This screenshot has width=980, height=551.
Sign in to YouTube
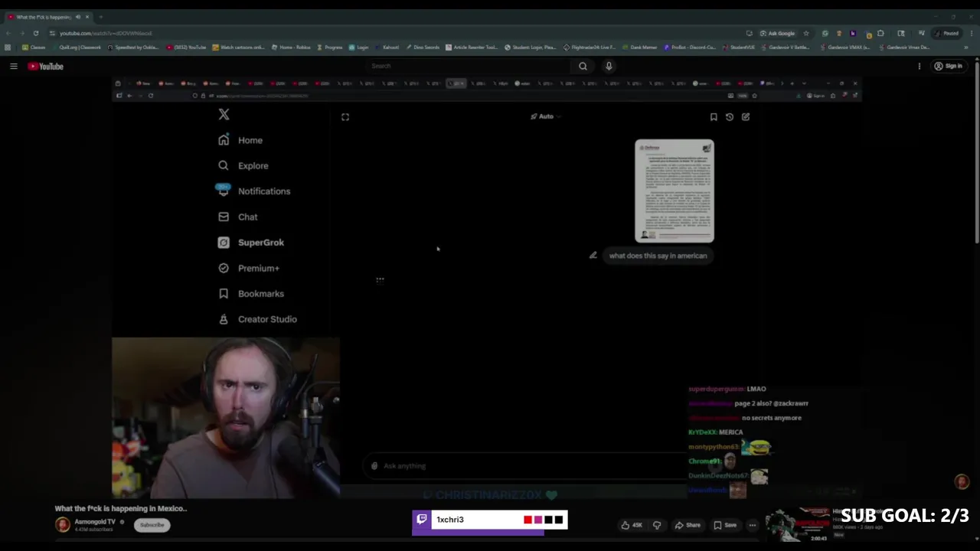pos(948,67)
